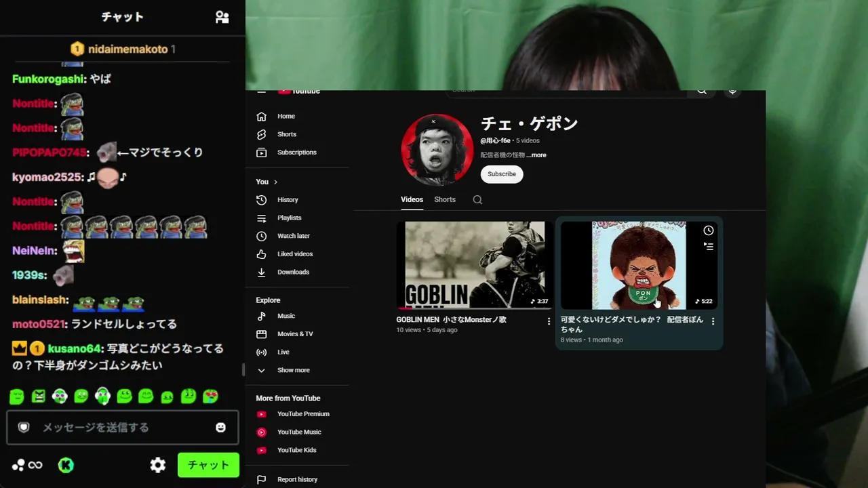Open chat settings gear
This screenshot has height=488, width=868.
point(158,465)
